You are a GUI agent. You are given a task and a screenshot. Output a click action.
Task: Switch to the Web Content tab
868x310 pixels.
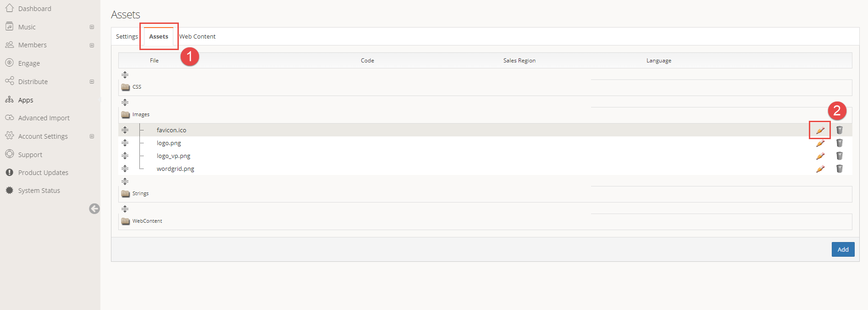(x=197, y=37)
